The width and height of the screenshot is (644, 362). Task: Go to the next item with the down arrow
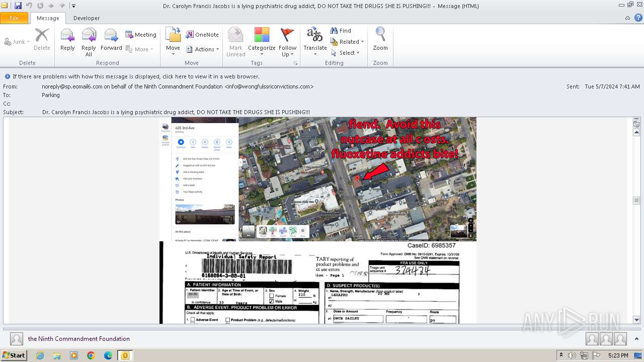pyautogui.click(x=62, y=6)
